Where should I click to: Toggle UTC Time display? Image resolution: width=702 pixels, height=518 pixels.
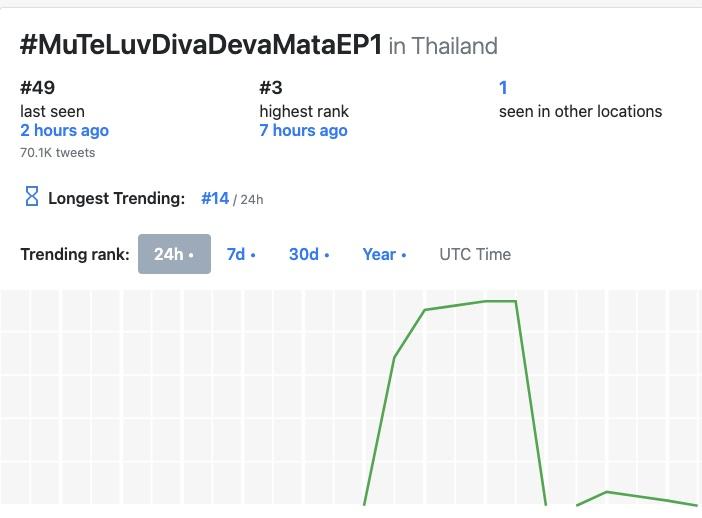coord(475,254)
